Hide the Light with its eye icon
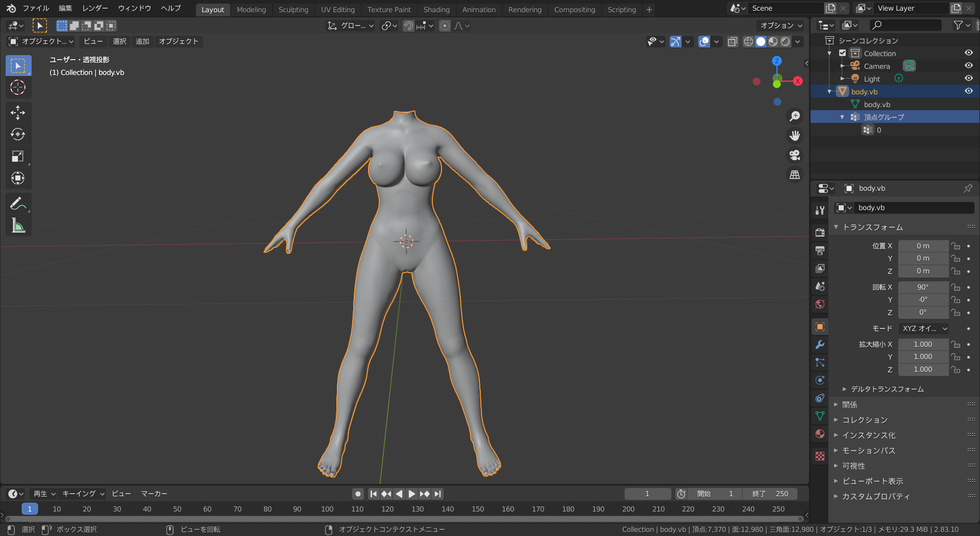This screenshot has height=536, width=980. click(968, 79)
